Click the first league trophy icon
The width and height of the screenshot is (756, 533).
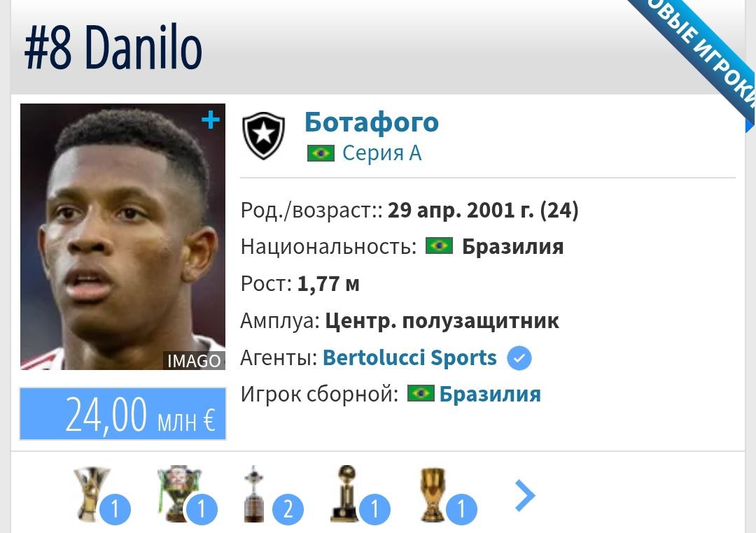click(x=92, y=494)
